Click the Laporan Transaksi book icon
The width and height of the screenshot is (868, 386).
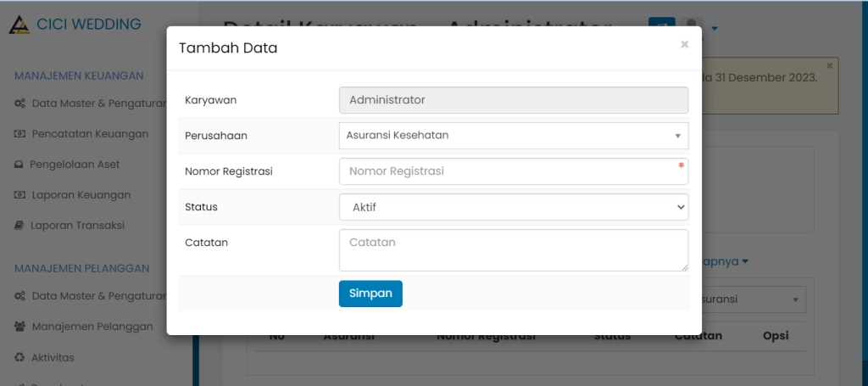(19, 226)
